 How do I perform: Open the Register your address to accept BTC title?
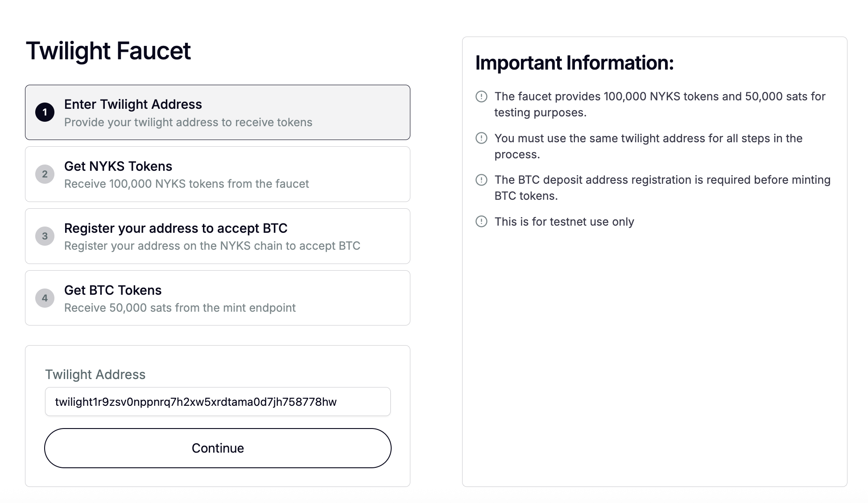coord(176,228)
